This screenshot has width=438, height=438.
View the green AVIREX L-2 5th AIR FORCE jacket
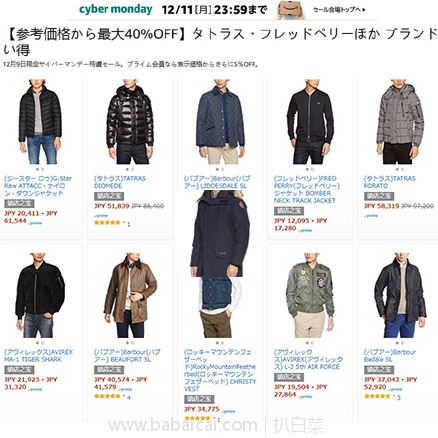pyautogui.click(x=310, y=296)
